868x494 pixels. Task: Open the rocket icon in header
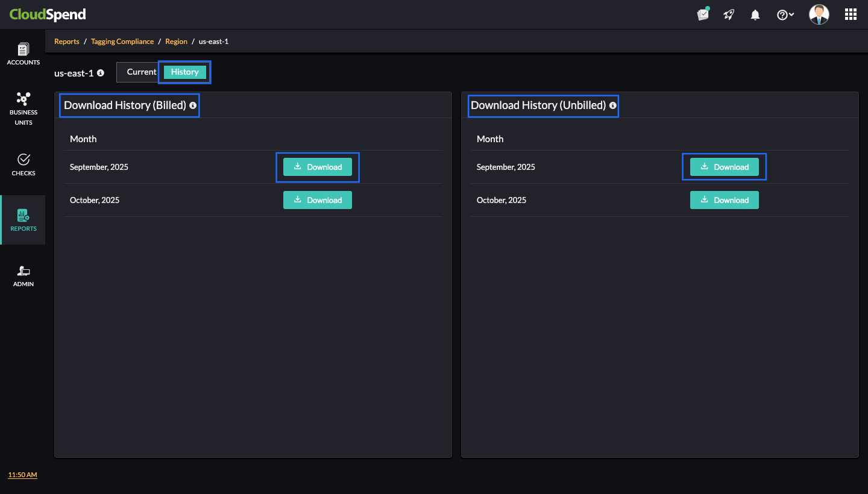pos(729,15)
